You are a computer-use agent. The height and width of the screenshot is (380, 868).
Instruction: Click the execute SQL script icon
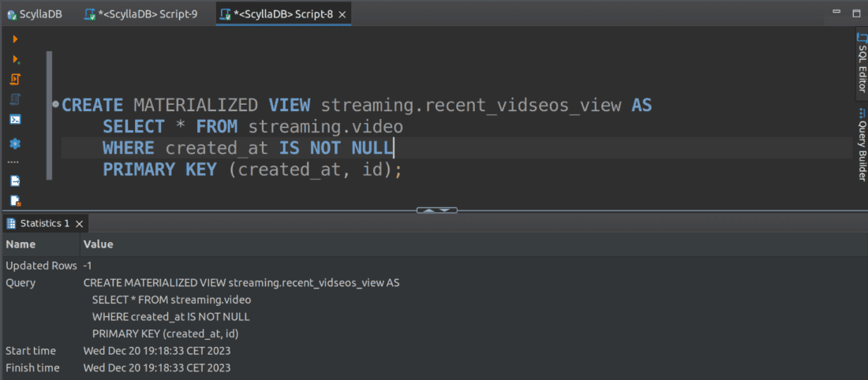click(15, 80)
